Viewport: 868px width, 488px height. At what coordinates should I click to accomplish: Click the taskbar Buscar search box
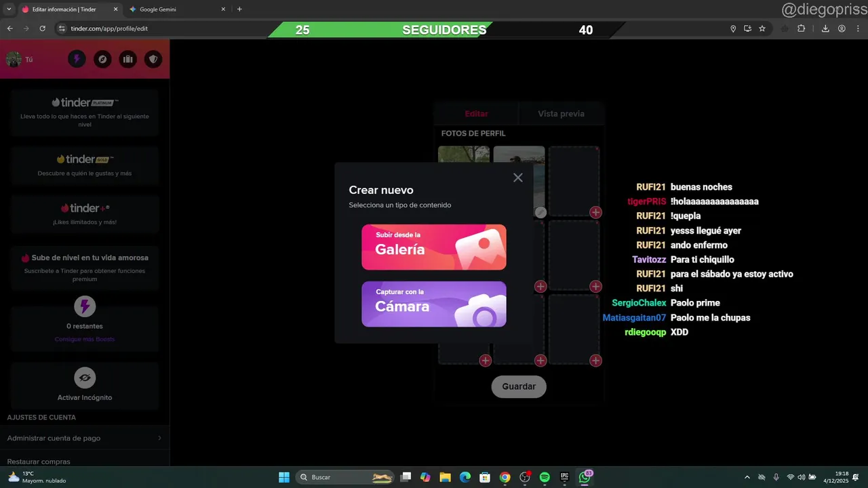pyautogui.click(x=345, y=477)
